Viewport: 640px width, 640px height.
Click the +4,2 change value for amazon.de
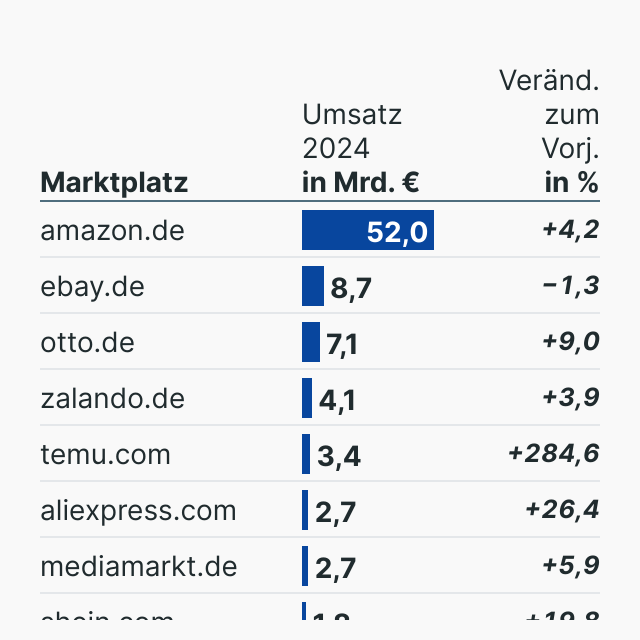(570, 231)
